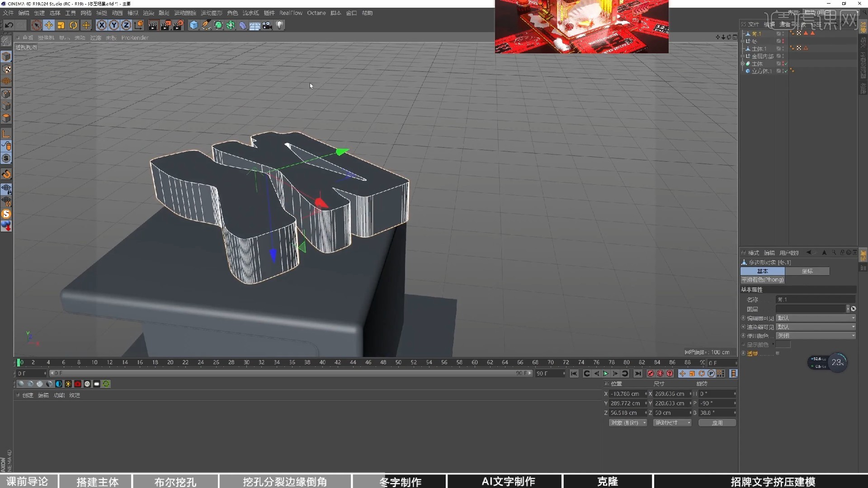The height and width of the screenshot is (488, 868).
Task: Select the Live Selection tool
Action: 37,25
